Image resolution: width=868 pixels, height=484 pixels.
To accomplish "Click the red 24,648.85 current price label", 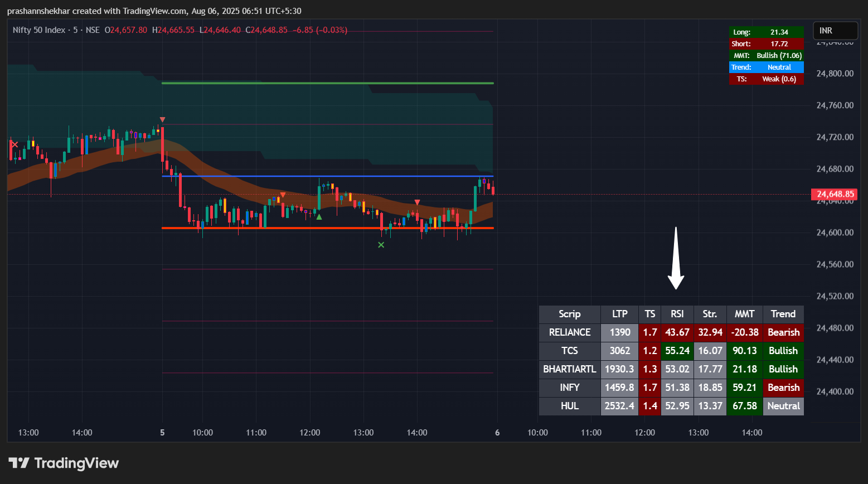I will [835, 195].
